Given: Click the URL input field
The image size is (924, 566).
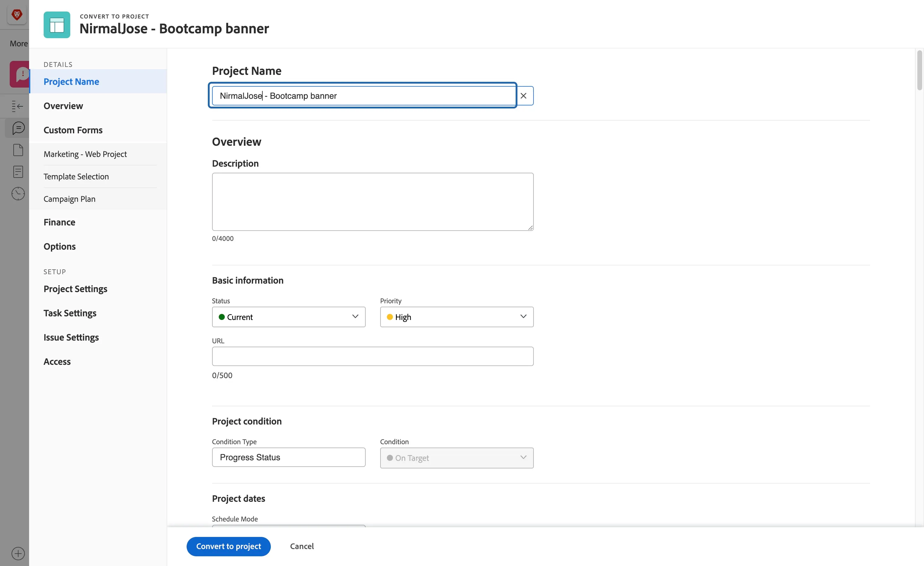Looking at the screenshot, I should click(x=372, y=356).
